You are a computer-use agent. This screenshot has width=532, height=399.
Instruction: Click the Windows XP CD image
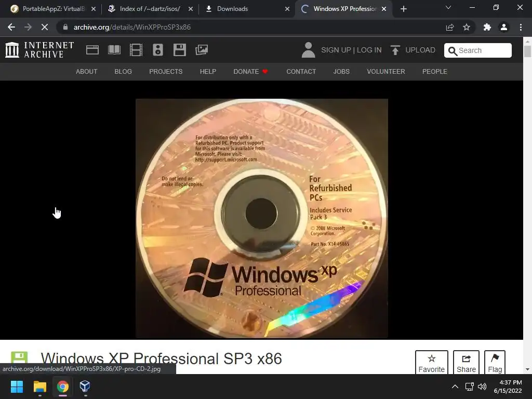(x=262, y=218)
